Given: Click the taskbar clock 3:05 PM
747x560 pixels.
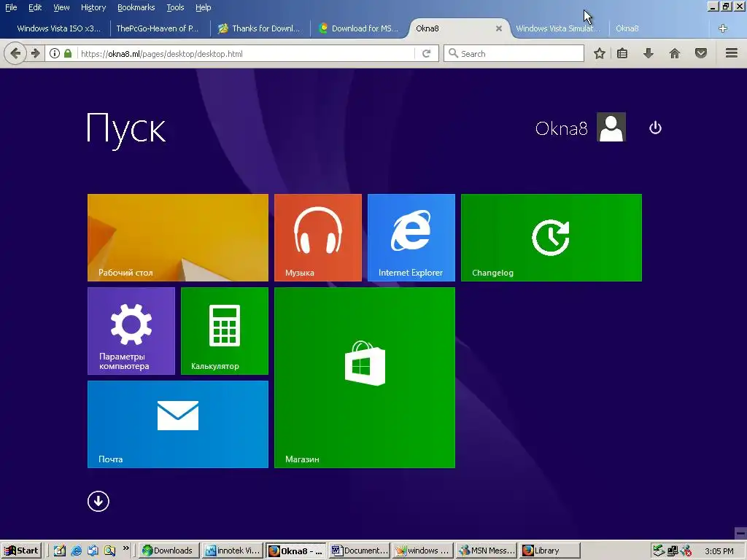Looking at the screenshot, I should 719,551.
